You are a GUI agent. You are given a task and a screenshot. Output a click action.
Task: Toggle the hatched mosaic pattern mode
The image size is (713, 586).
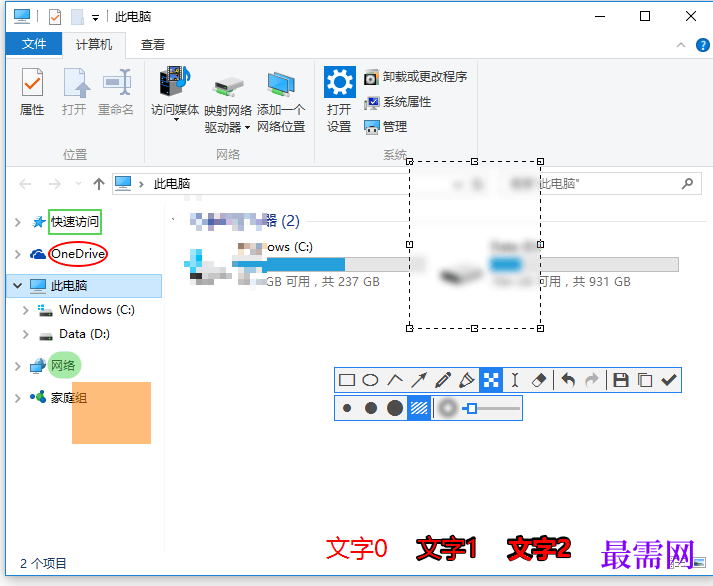(x=419, y=408)
